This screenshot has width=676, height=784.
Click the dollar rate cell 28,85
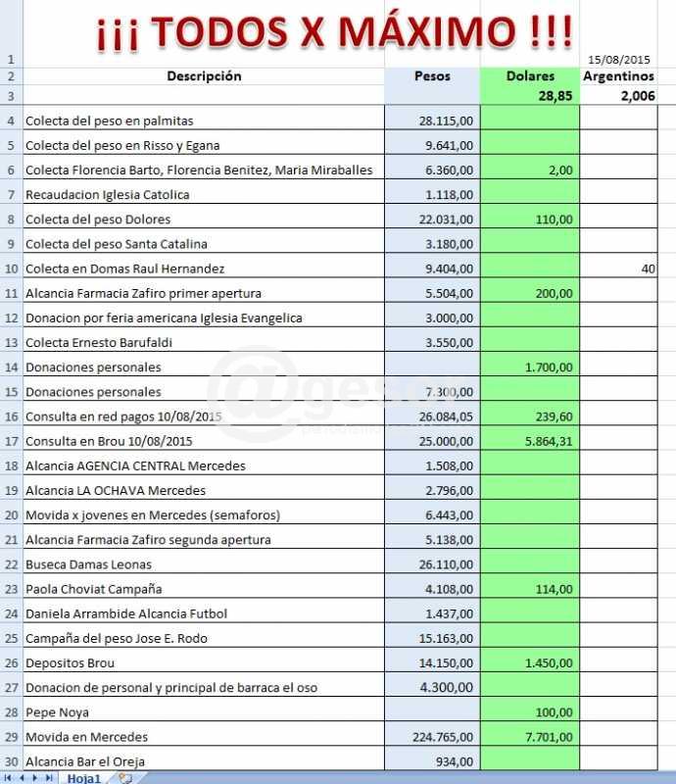tap(529, 96)
